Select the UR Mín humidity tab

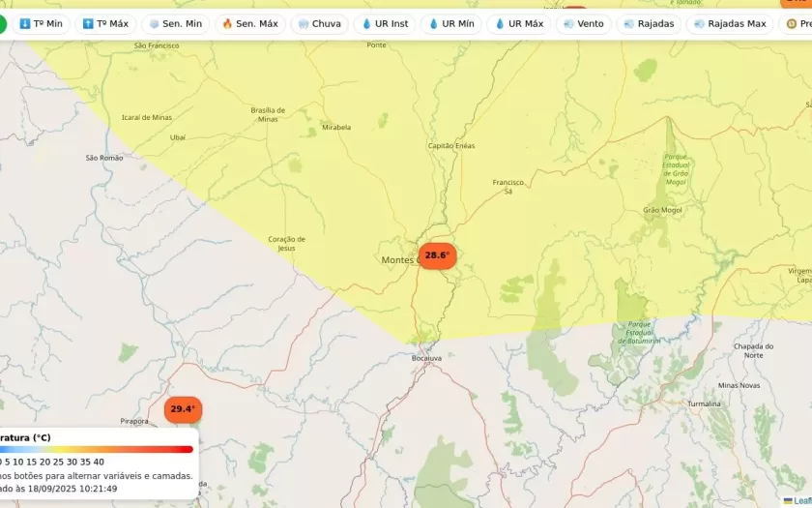452,24
